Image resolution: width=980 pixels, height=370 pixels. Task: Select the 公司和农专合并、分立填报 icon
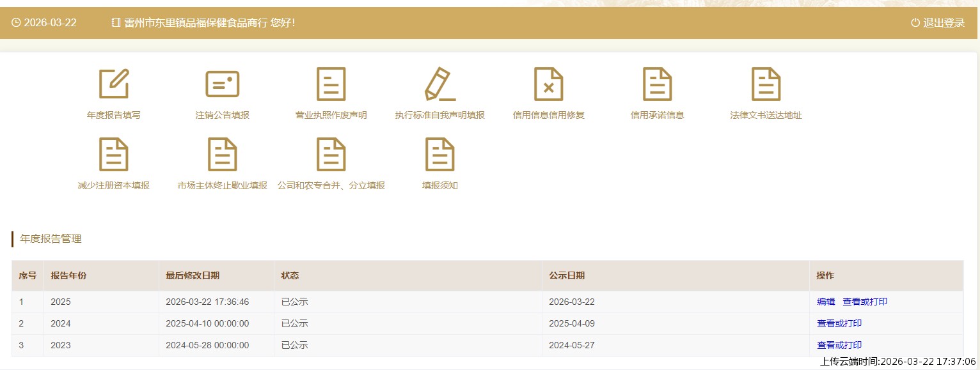331,155
